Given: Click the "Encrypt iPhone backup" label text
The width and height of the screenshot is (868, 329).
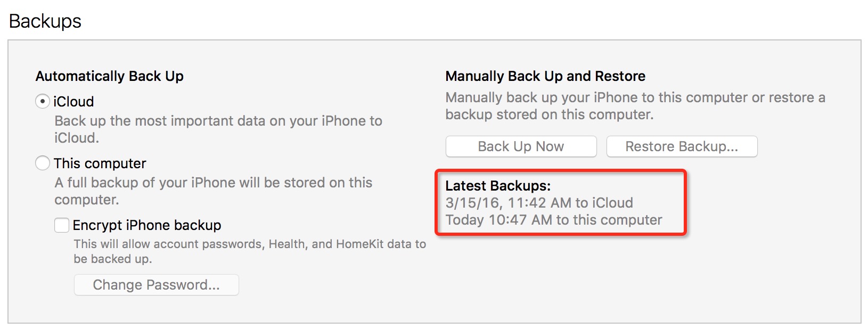Looking at the screenshot, I should tap(147, 225).
